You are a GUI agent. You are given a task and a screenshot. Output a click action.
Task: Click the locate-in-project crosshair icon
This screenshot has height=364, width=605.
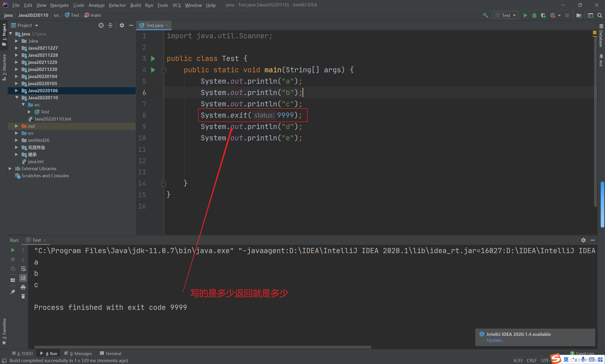[101, 25]
